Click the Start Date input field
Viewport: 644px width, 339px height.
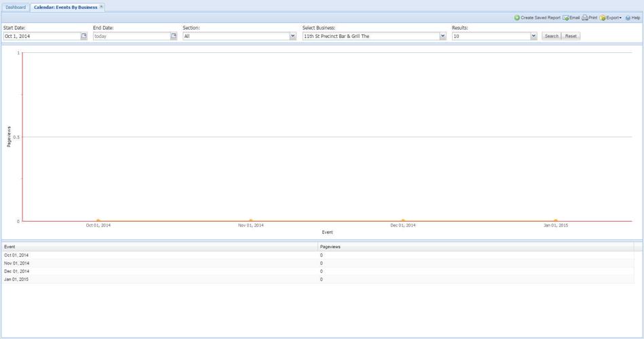click(x=42, y=36)
